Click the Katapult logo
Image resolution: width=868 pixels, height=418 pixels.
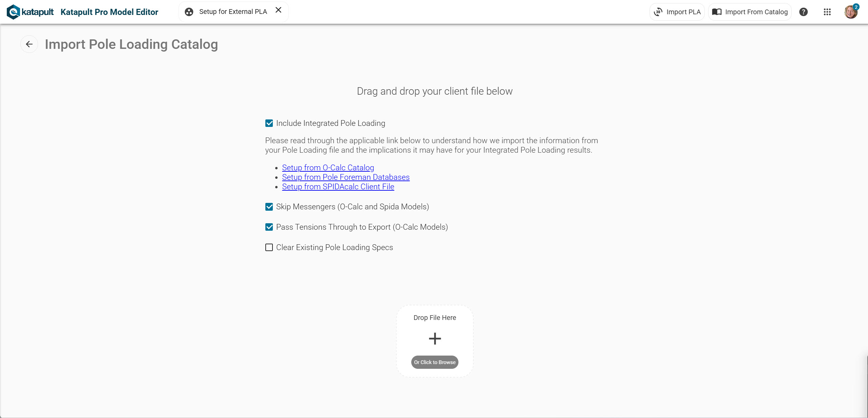(30, 12)
